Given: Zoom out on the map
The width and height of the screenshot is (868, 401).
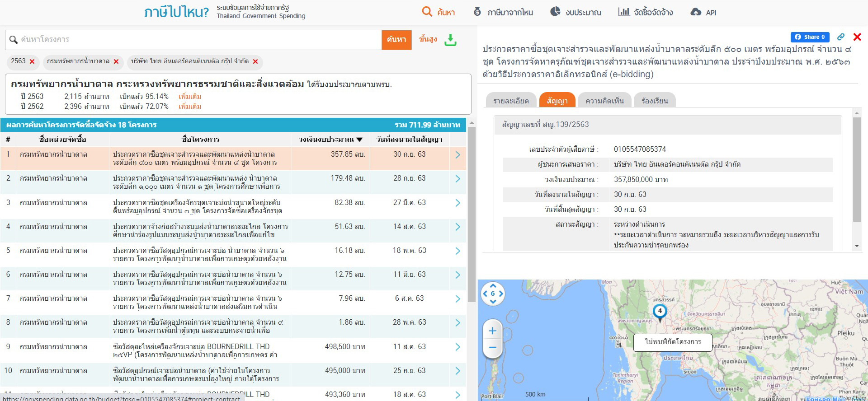Looking at the screenshot, I should point(492,347).
